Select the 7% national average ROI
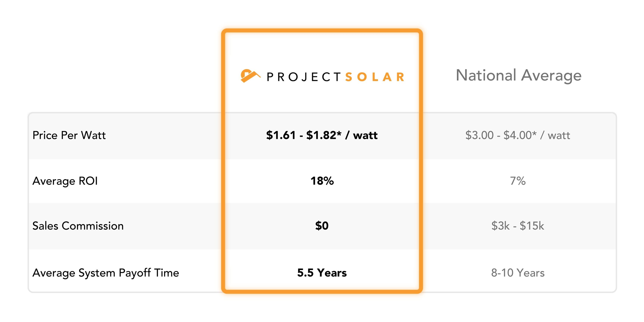Viewport: 644px width, 322px height. point(518,181)
